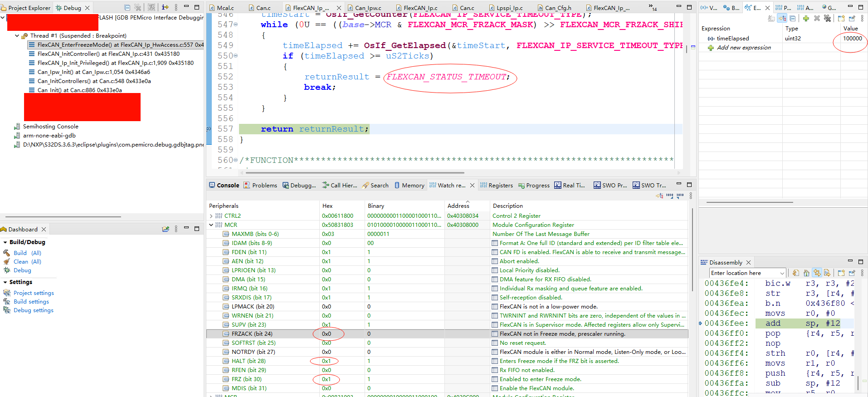Open new Expressions view icon
868x397 pixels.
[x=841, y=18]
